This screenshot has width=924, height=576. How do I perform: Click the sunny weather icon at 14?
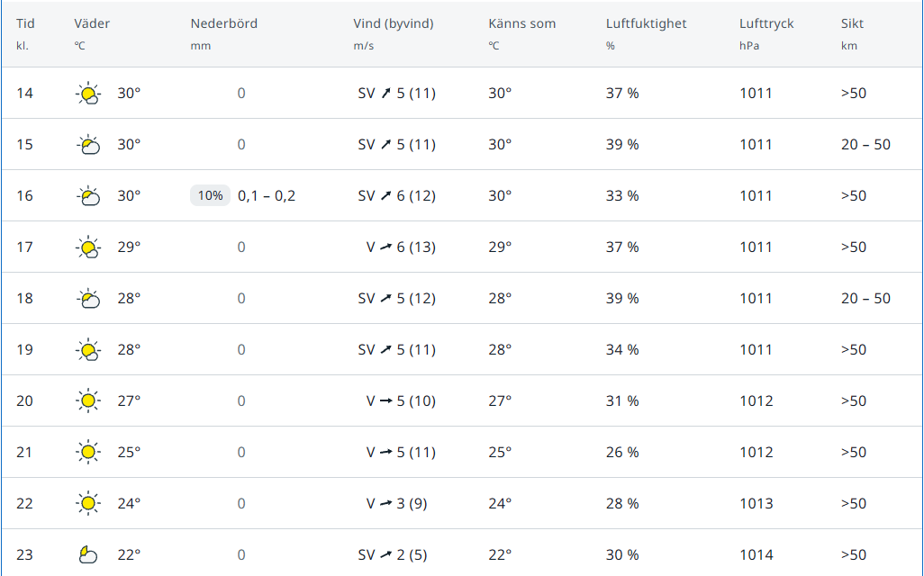[x=88, y=93]
